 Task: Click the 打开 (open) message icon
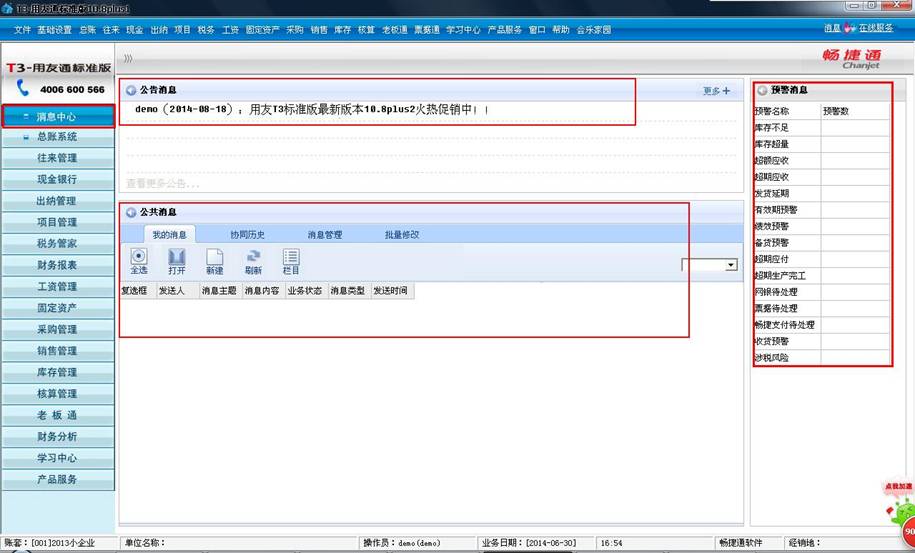[177, 258]
